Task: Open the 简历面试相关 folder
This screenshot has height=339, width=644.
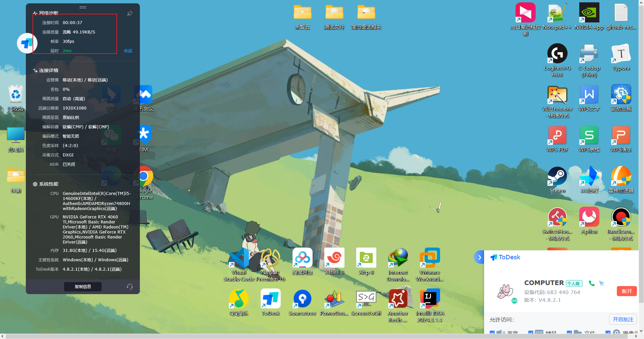Action: (366, 17)
